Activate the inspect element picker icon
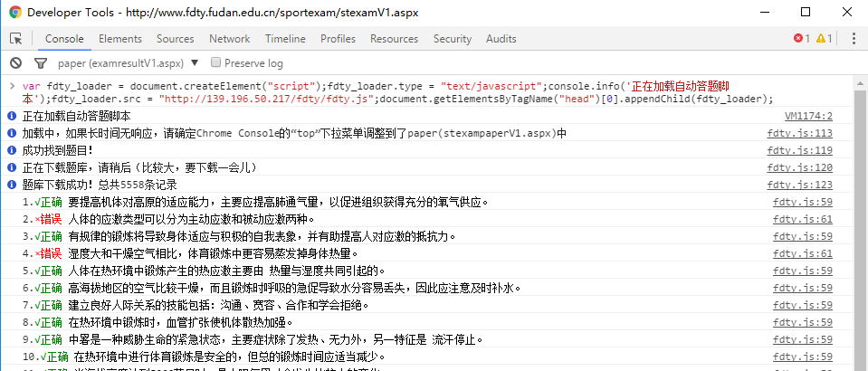The width and height of the screenshot is (868, 371). (16, 39)
